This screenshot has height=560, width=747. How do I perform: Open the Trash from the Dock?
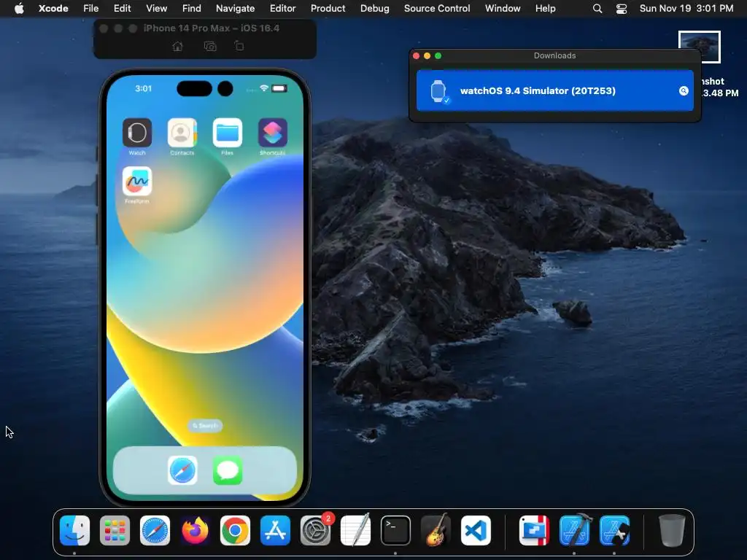[x=672, y=530]
